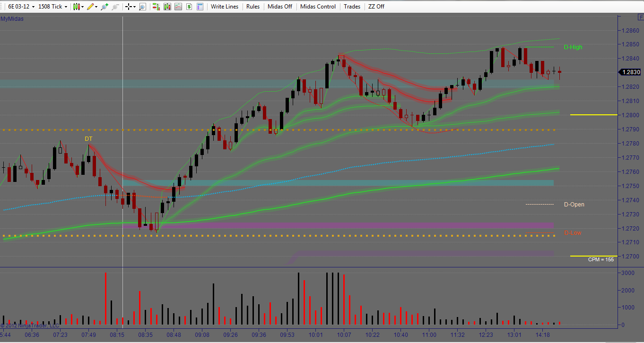The image size is (644, 343).
Task: Click the 1.2800 price axis label
Action: click(x=631, y=115)
